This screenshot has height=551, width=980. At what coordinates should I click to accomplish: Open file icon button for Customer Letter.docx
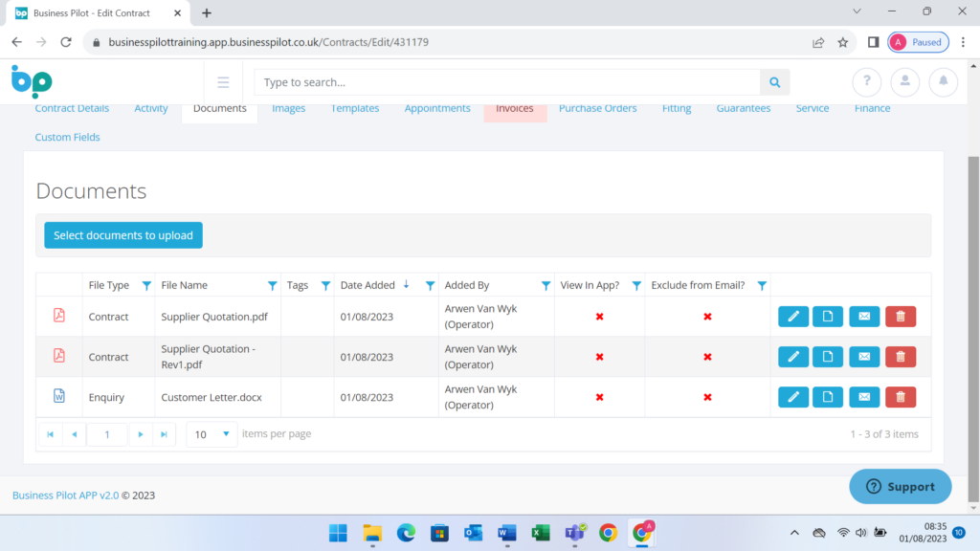(828, 397)
